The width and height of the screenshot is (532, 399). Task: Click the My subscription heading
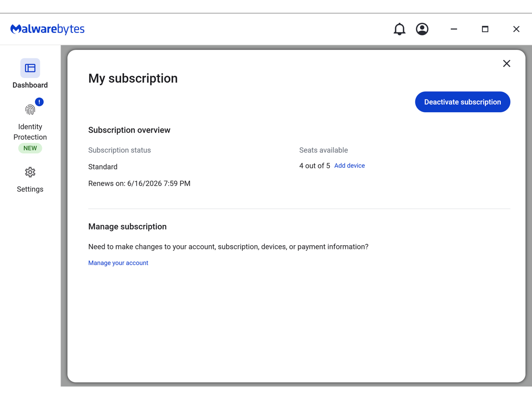[133, 79]
